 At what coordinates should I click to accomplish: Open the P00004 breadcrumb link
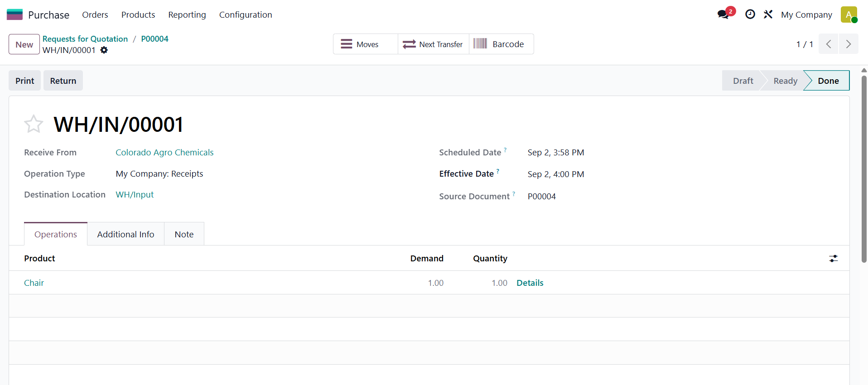click(154, 39)
